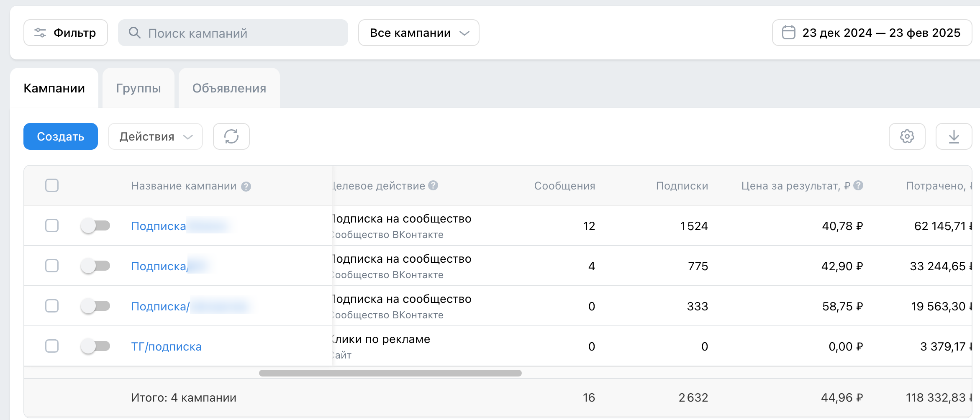Open the ТГ/подписка campaign link

[x=166, y=346]
